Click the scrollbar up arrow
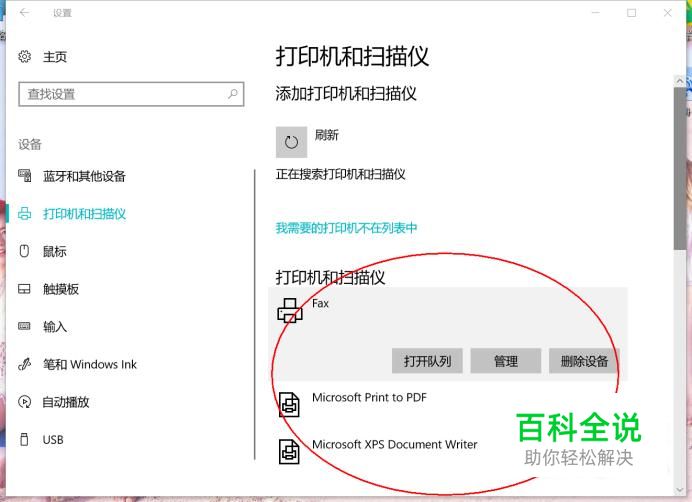The height and width of the screenshot is (502, 692). click(x=679, y=81)
